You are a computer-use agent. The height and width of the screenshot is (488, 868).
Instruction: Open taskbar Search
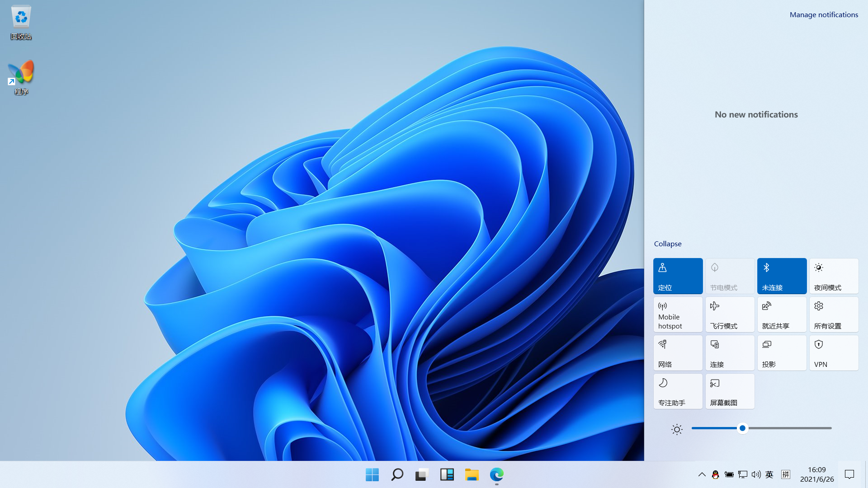point(397,474)
